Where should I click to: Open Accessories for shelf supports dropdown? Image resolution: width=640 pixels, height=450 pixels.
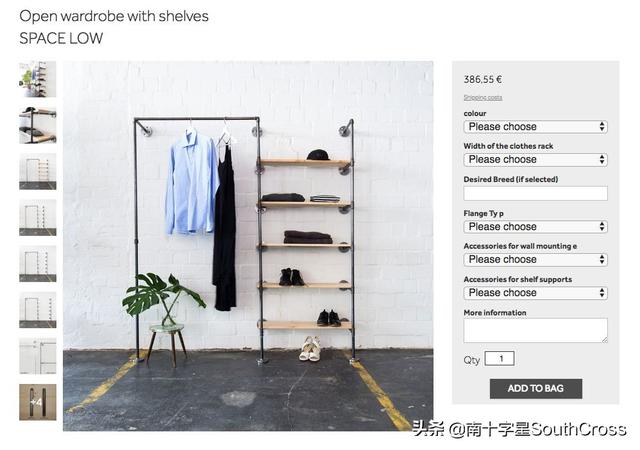tap(535, 293)
